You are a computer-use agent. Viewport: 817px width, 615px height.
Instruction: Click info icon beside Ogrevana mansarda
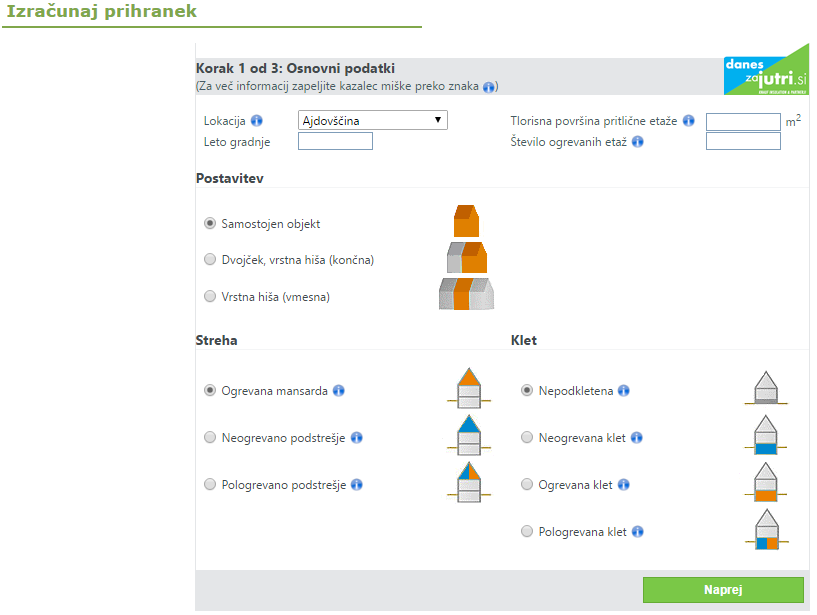point(339,391)
